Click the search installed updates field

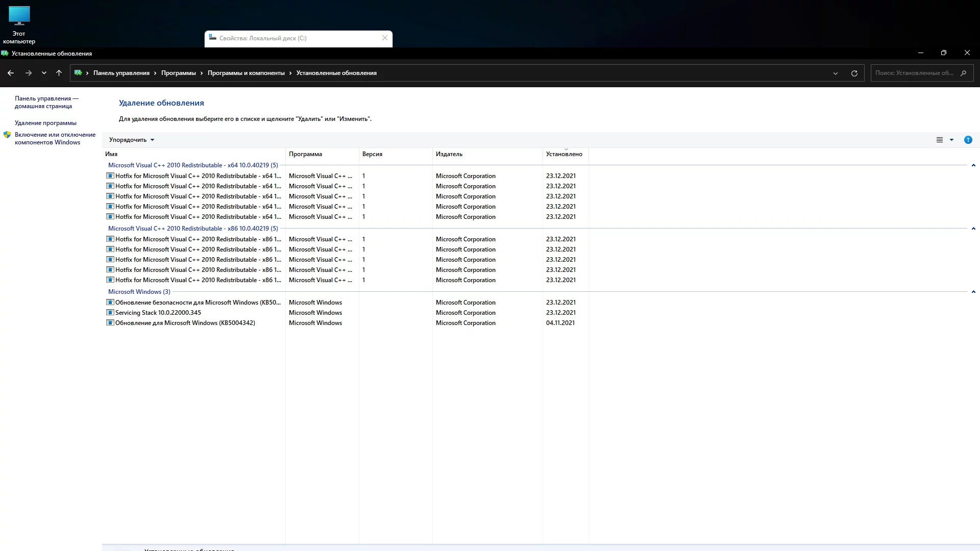tap(914, 73)
